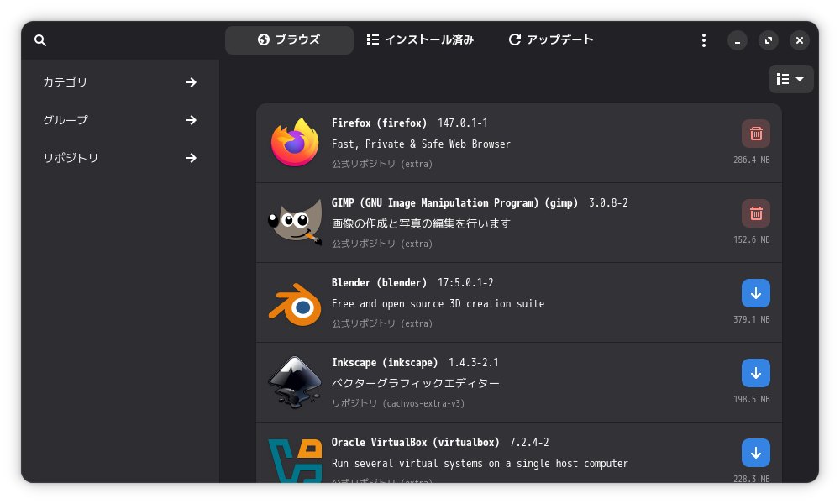Screen dimensions: 840x504
Task: Click the Inkscape logo icon
Action: pos(295,382)
